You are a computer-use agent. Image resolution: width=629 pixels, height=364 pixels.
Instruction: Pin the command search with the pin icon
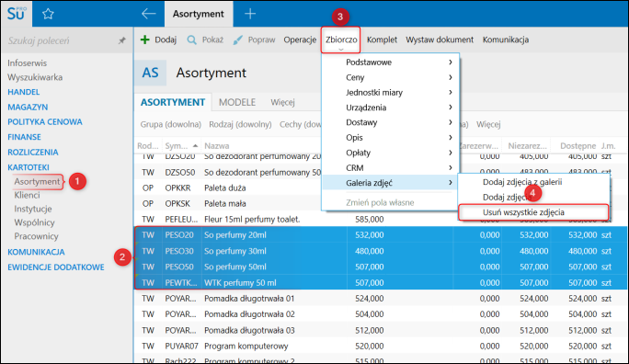(121, 40)
